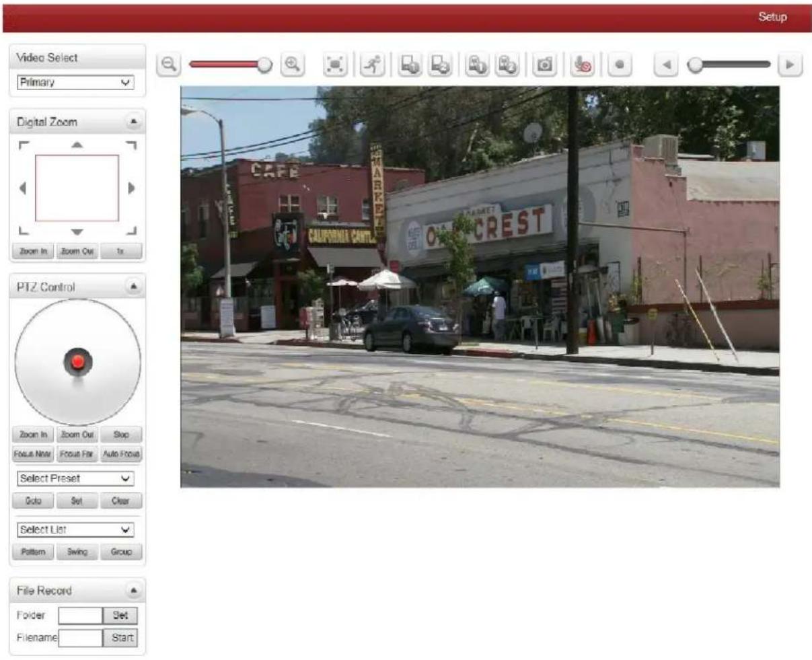This screenshot has height=660, width=812.
Task: Click the red PTZ joystick knob
Action: point(78,363)
